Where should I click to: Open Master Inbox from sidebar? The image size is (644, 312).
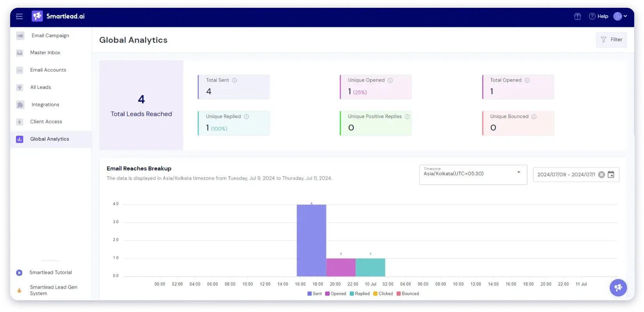pyautogui.click(x=45, y=53)
